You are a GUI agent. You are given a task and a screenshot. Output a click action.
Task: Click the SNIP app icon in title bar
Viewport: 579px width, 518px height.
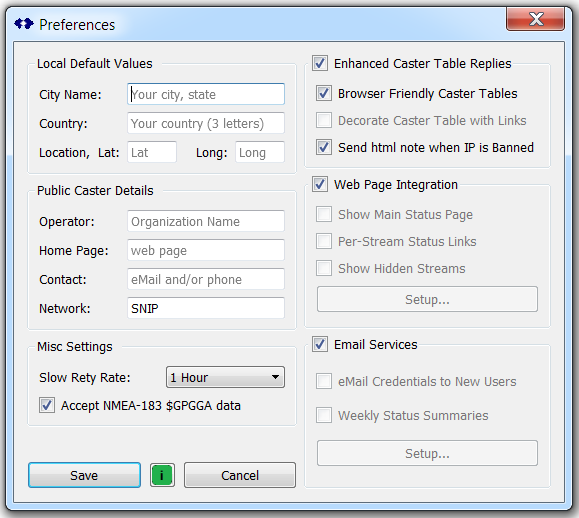(x=24, y=24)
